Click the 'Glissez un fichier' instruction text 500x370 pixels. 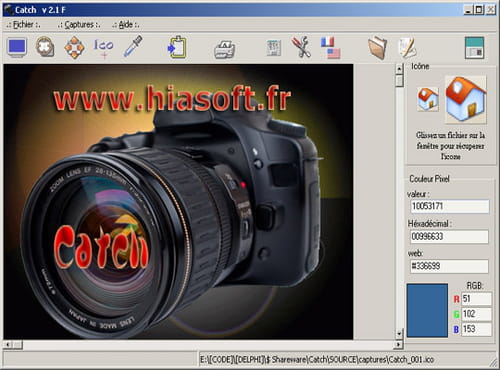pyautogui.click(x=450, y=146)
